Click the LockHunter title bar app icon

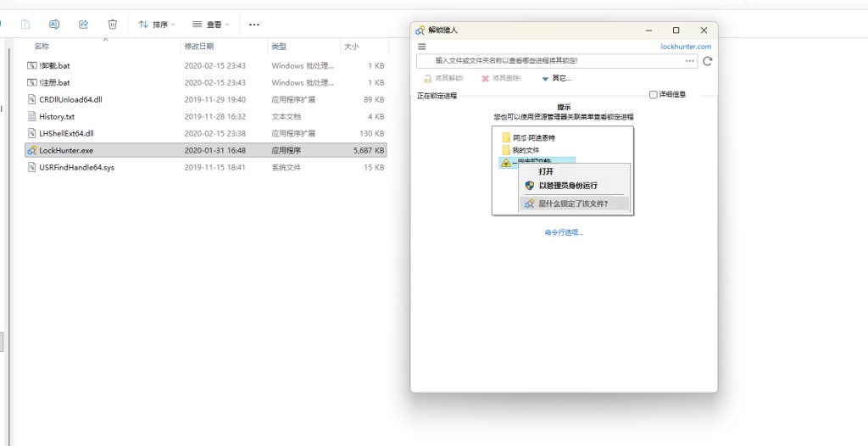point(420,31)
